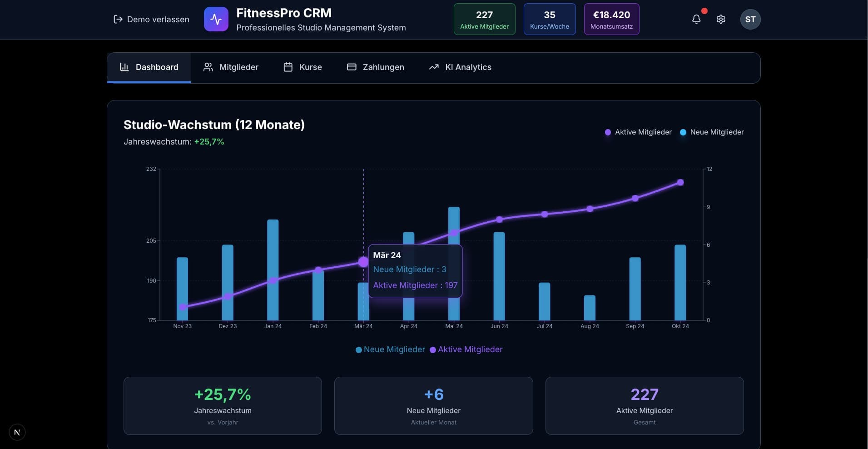Click the Demo verlassen exit icon
The height and width of the screenshot is (449, 868).
(118, 19)
